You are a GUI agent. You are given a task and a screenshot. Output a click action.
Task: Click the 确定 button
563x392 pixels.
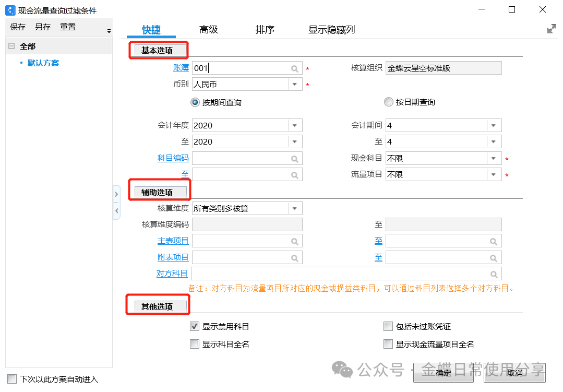point(444,373)
